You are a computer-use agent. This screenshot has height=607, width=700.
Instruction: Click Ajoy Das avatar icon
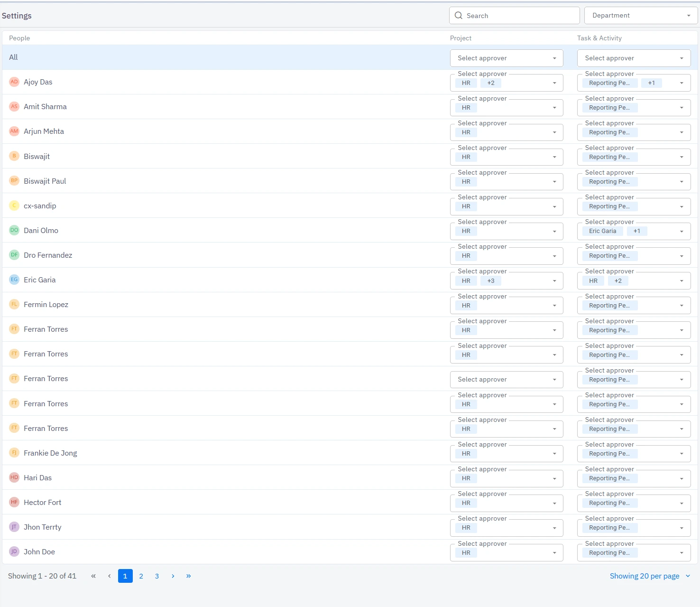coord(14,82)
